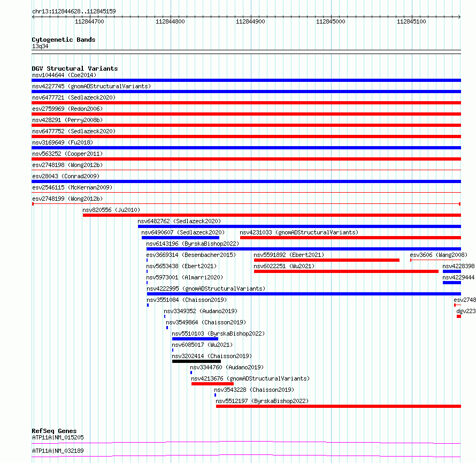Click the nsv6143196 (ByrskaBishop2022) label
Screen dimensions: 476x463
pos(193,244)
